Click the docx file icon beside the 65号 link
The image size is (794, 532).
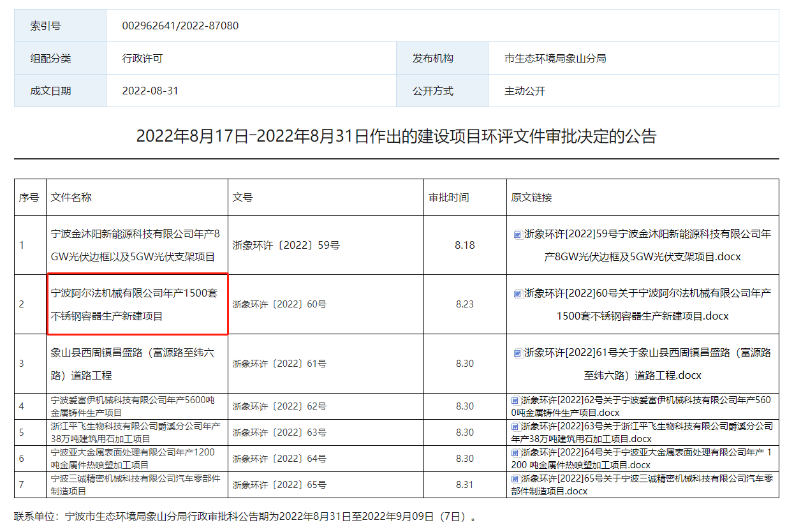515,478
